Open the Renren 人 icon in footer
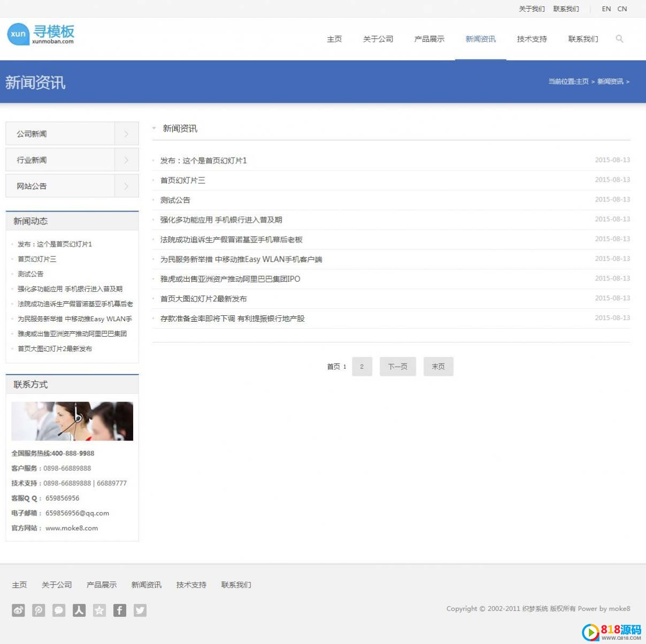Image resolution: width=646 pixels, height=644 pixels. click(x=79, y=610)
